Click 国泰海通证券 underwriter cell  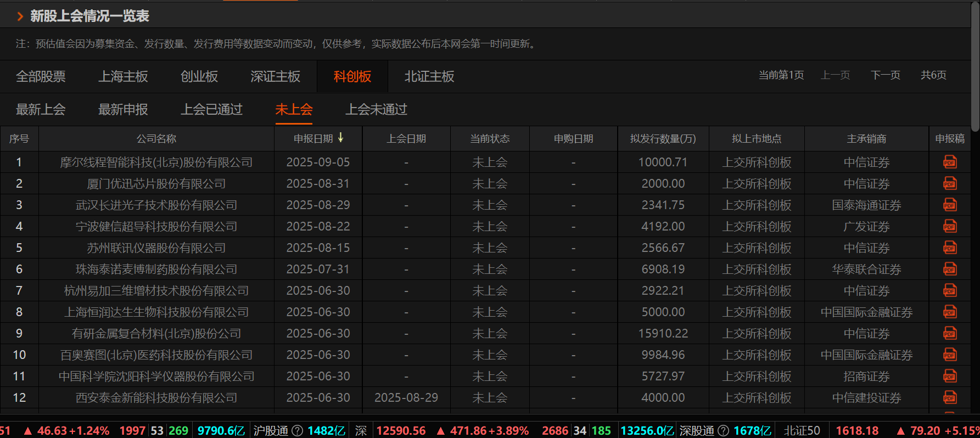pos(866,205)
